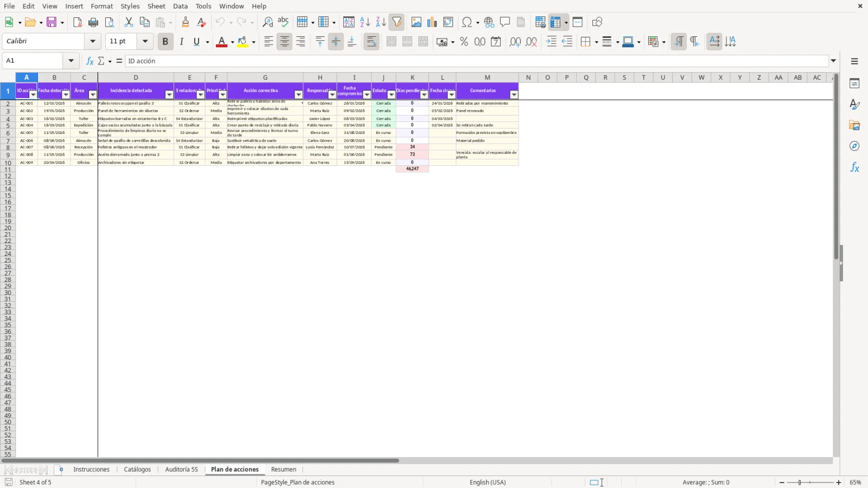Image resolution: width=868 pixels, height=488 pixels.
Task: Insert special character symbol
Action: [x=467, y=22]
